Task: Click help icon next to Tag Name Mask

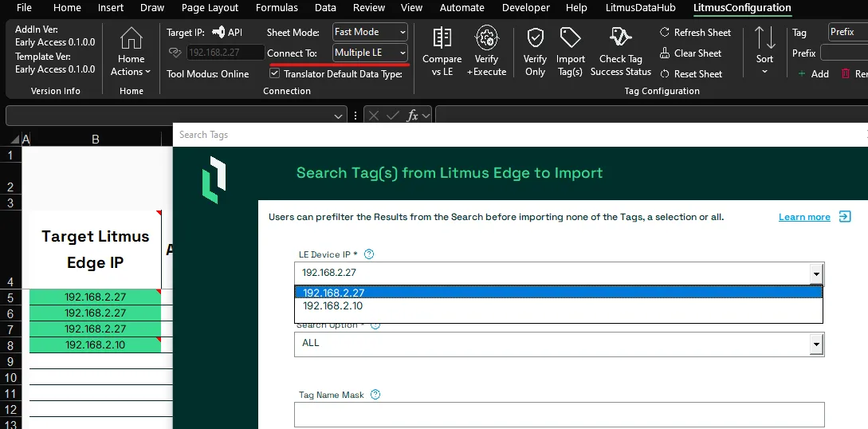Action: click(x=375, y=395)
